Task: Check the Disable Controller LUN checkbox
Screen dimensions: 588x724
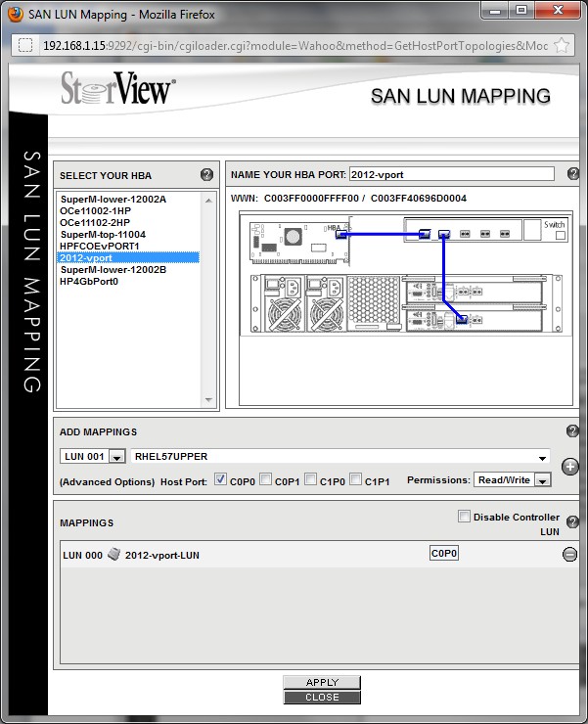Action: coord(464,517)
